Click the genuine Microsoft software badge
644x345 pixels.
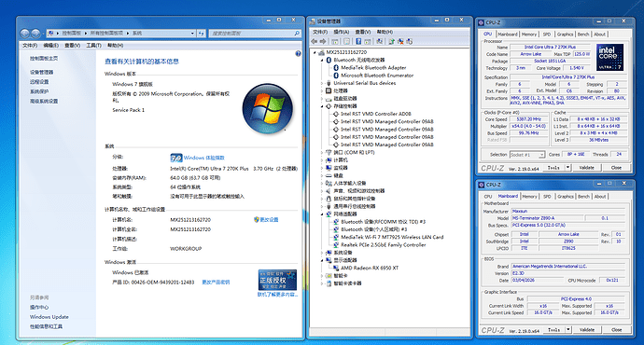point(277,280)
